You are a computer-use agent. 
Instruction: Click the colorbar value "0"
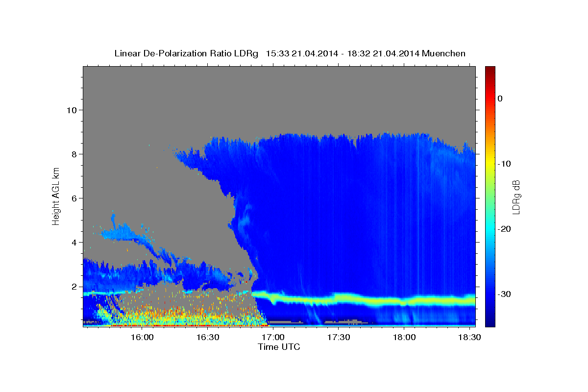coord(500,98)
